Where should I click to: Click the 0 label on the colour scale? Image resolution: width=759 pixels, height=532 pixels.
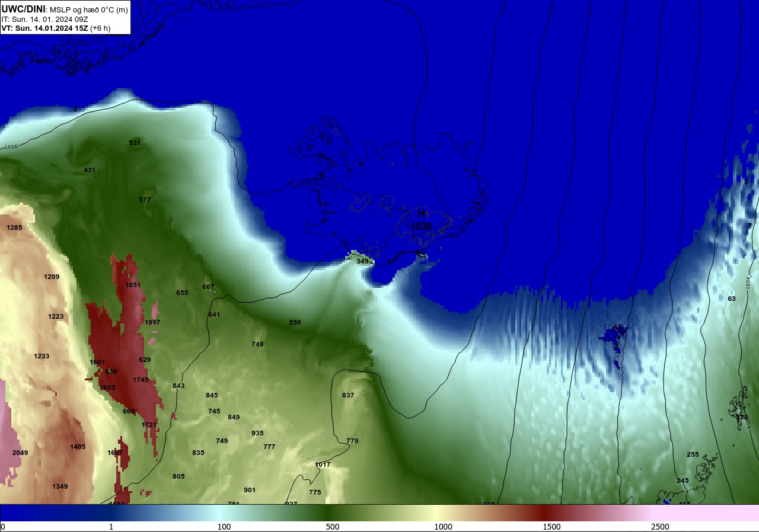click(3, 527)
